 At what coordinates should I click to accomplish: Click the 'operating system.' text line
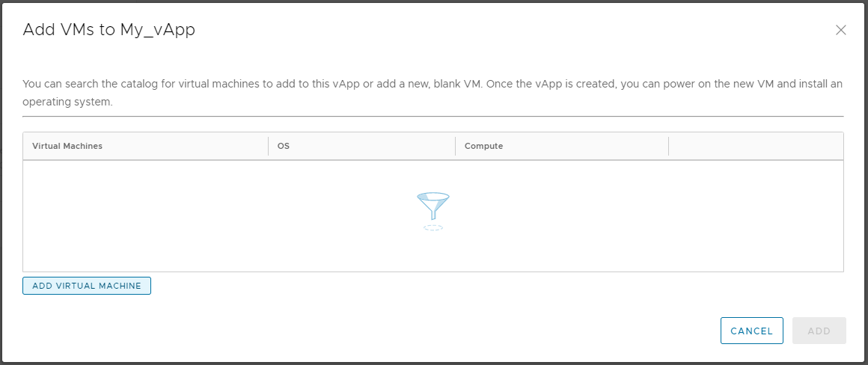coord(68,102)
